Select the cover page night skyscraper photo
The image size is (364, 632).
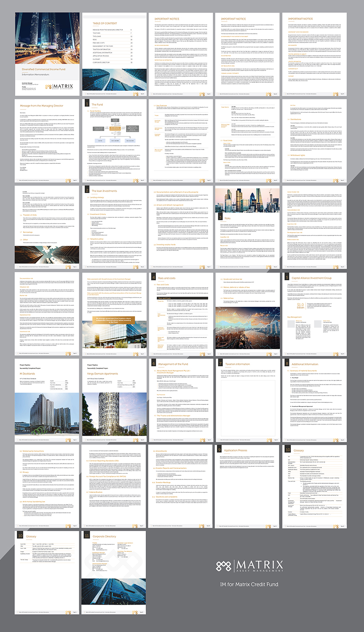click(x=48, y=38)
